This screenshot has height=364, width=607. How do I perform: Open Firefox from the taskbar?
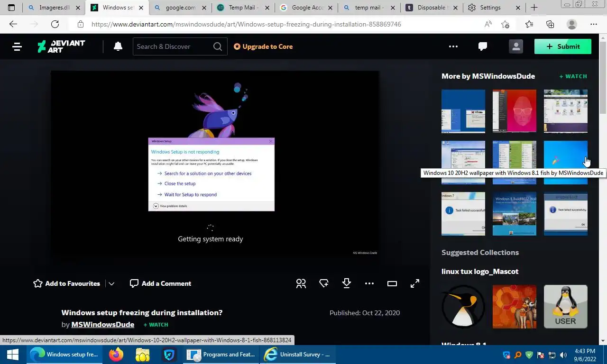point(116,355)
